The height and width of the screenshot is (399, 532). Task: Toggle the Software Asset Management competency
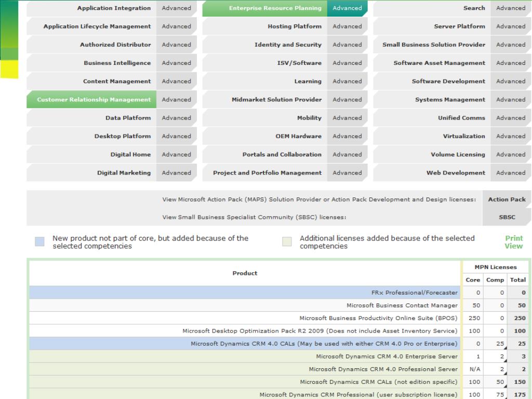pyautogui.click(x=432, y=63)
